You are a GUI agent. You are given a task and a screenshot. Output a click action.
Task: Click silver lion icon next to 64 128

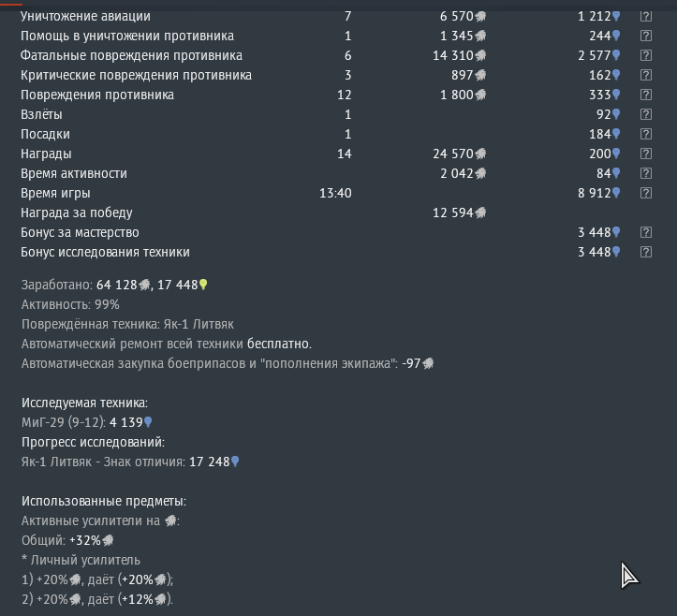[145, 286]
